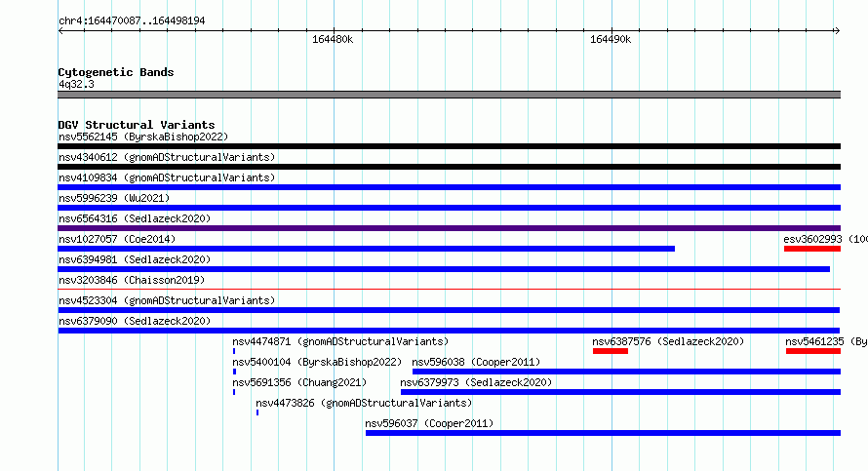Screen dimensions: 868x471
Task: Click the gray 4q32.3 cytogenetic band bar
Action: pos(449,95)
